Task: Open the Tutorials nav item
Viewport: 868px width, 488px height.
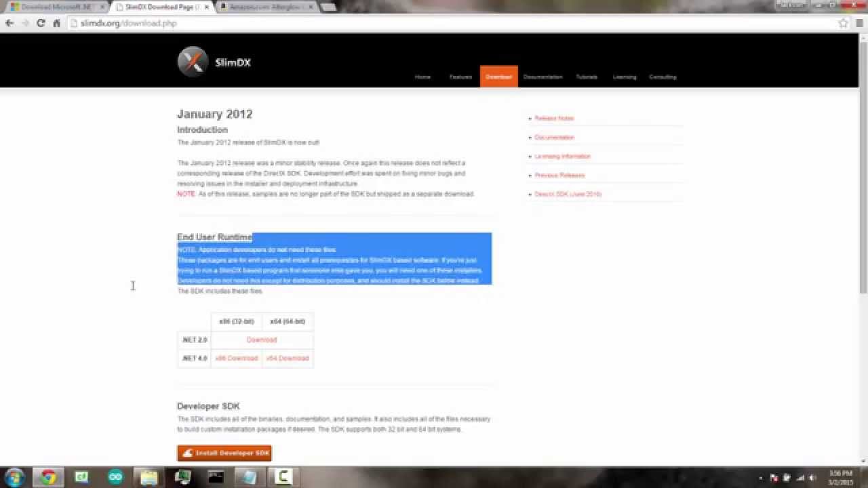Action: (587, 77)
